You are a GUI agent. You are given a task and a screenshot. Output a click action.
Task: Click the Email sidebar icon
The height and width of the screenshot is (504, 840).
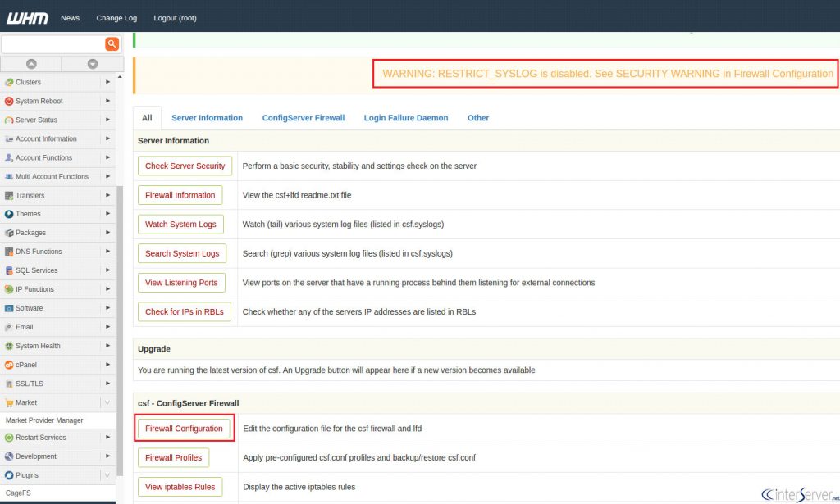pyautogui.click(x=8, y=327)
